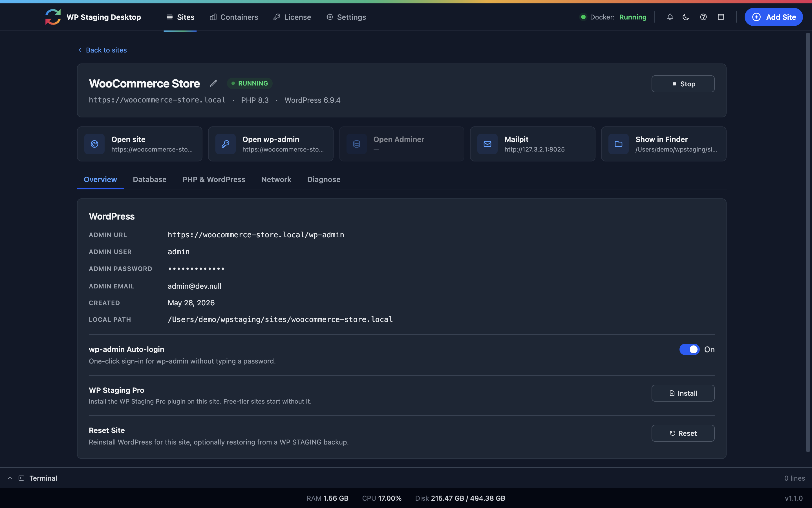Click Open wp-admin card title

[x=270, y=139]
